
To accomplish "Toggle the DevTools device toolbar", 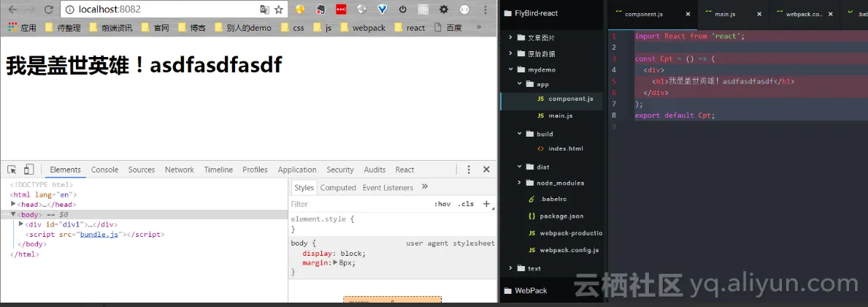I will pyautogui.click(x=28, y=170).
